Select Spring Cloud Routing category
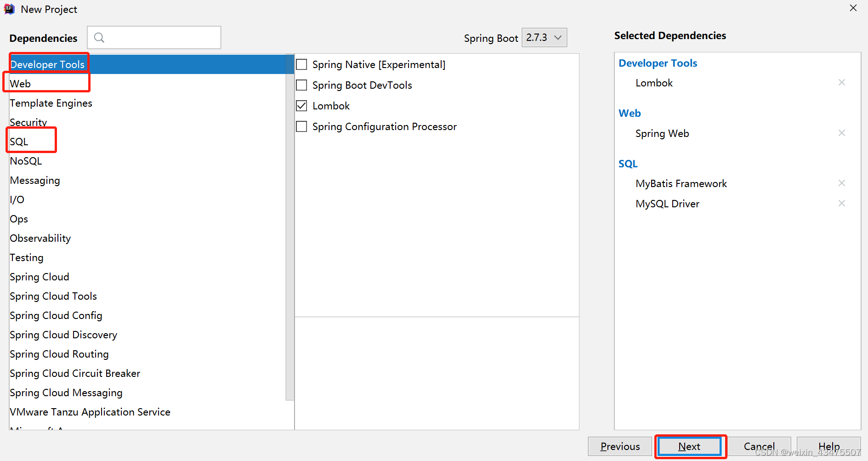The width and height of the screenshot is (868, 461). (x=147, y=354)
